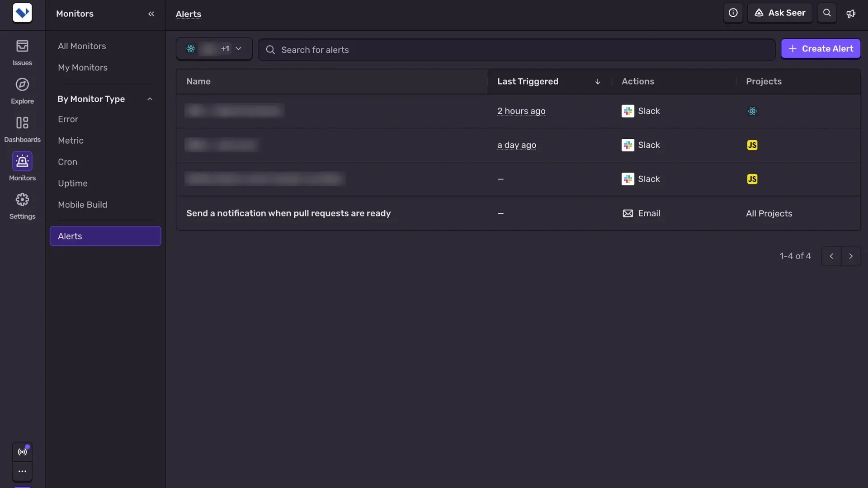
Task: Click the info circle icon
Action: click(x=733, y=13)
